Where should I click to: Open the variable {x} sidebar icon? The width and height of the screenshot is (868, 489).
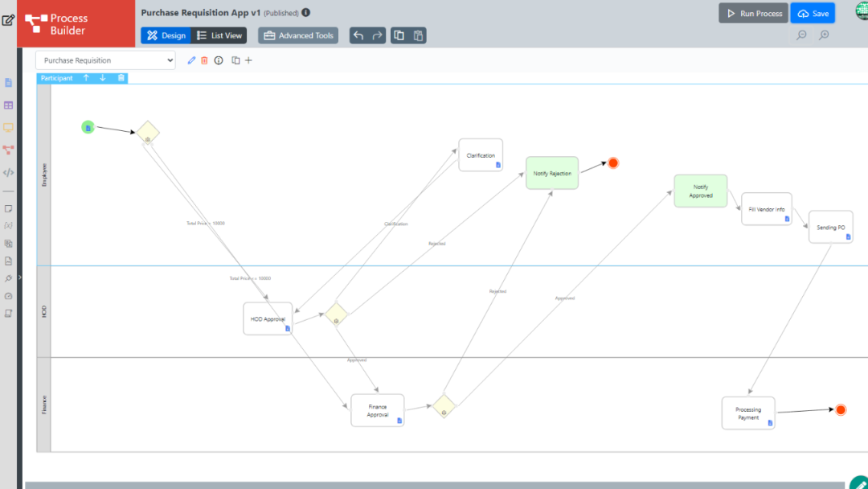pyautogui.click(x=8, y=225)
